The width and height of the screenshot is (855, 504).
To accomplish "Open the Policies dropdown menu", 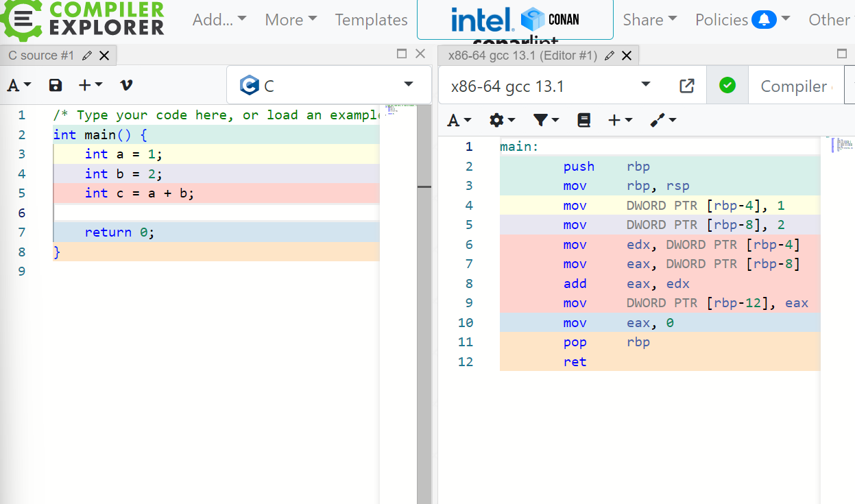I will [743, 20].
